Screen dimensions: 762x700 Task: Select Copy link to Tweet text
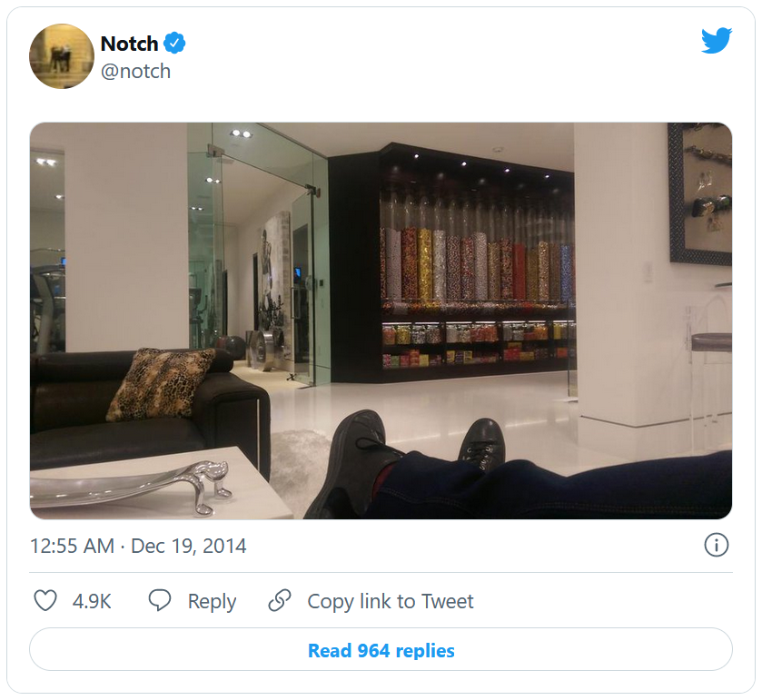point(391,601)
